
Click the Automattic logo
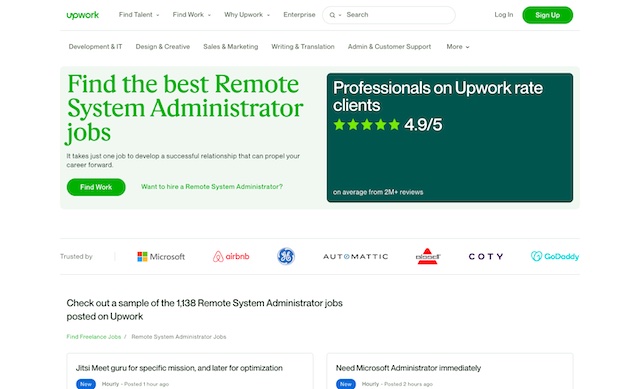[356, 256]
